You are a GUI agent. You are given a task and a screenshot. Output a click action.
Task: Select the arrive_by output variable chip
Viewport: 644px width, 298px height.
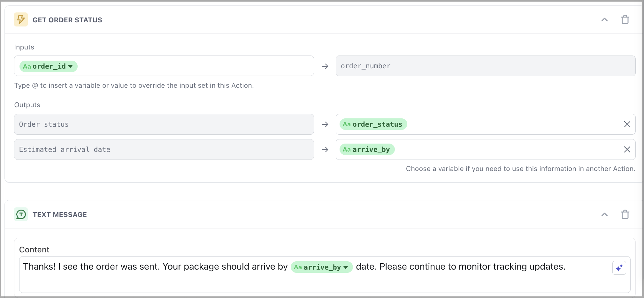367,150
